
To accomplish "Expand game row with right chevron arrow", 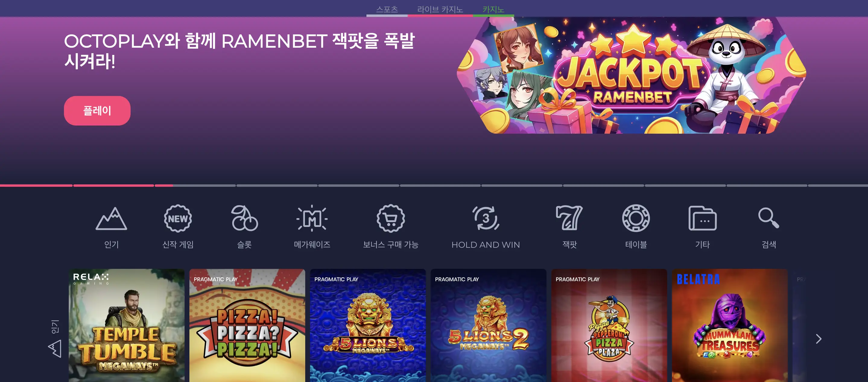I will (819, 339).
